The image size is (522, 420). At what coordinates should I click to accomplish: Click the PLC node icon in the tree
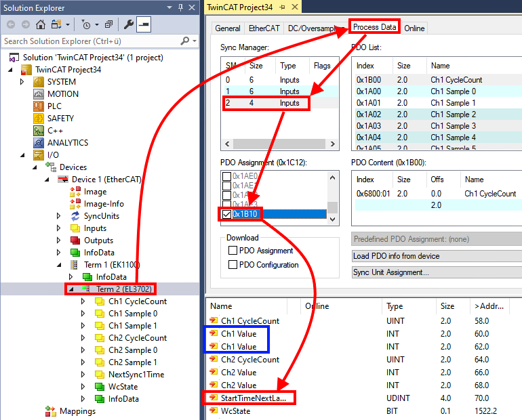pyautogui.click(x=38, y=106)
